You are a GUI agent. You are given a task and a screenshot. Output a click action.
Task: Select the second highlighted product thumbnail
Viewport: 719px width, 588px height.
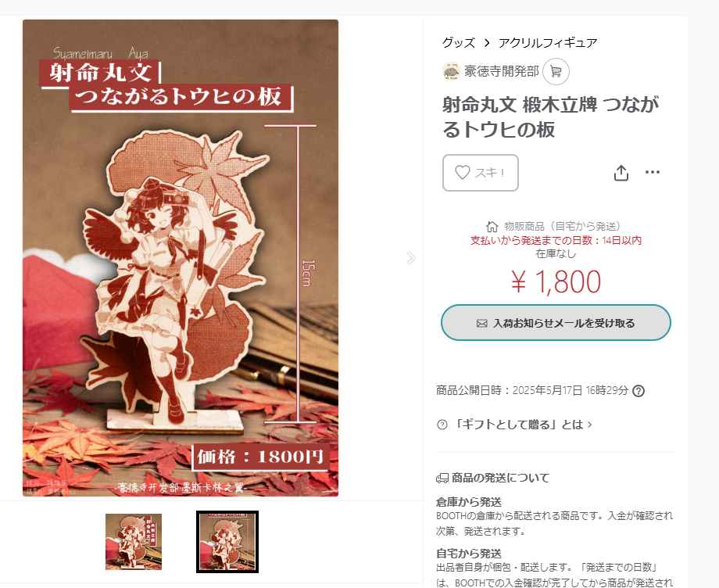pos(227,542)
